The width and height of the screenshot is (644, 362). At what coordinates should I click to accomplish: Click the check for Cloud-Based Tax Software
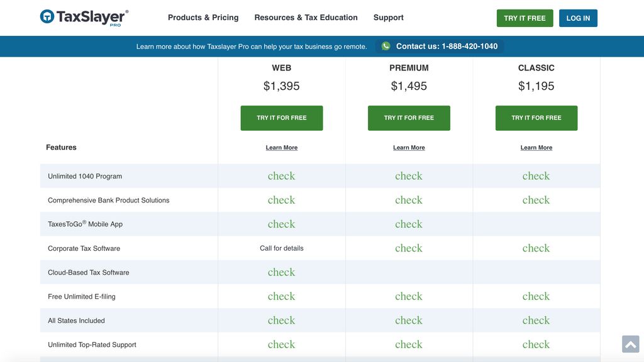(x=281, y=271)
